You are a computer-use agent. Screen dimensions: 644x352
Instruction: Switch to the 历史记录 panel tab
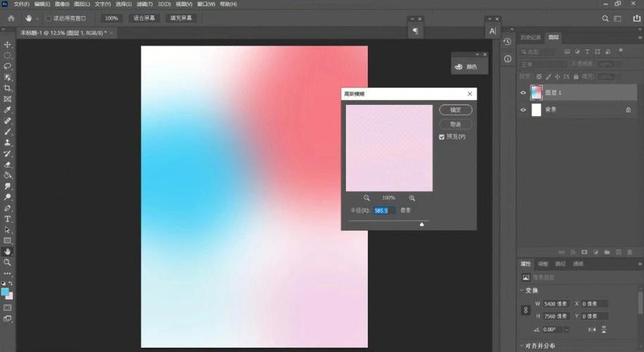click(530, 37)
